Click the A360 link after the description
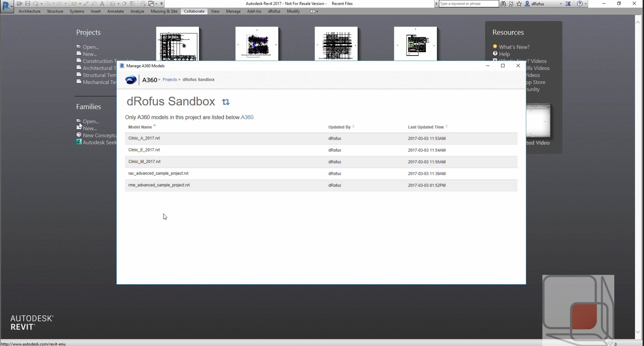The width and height of the screenshot is (644, 346). pyautogui.click(x=247, y=117)
